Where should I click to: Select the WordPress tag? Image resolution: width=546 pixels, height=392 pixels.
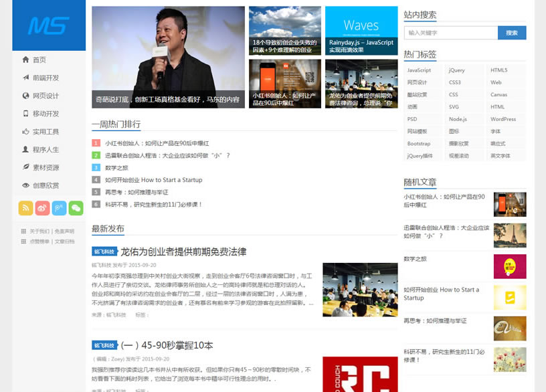click(x=503, y=119)
